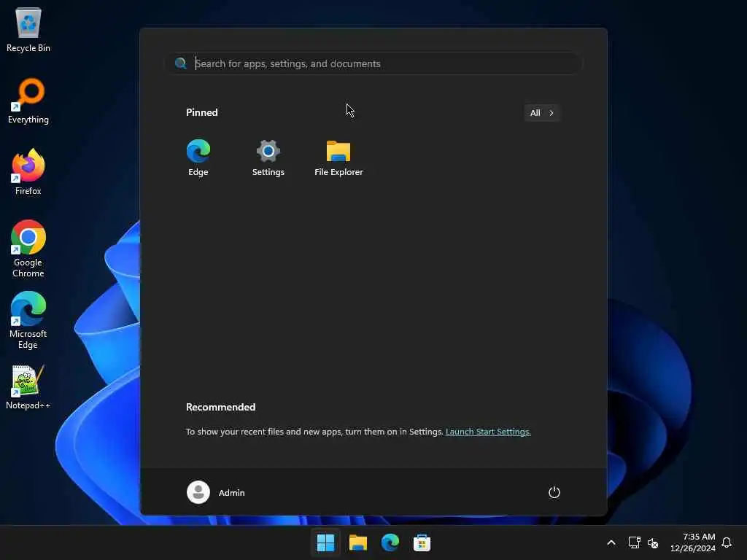Launch Edge from the taskbar
747x560 pixels.
(390, 542)
